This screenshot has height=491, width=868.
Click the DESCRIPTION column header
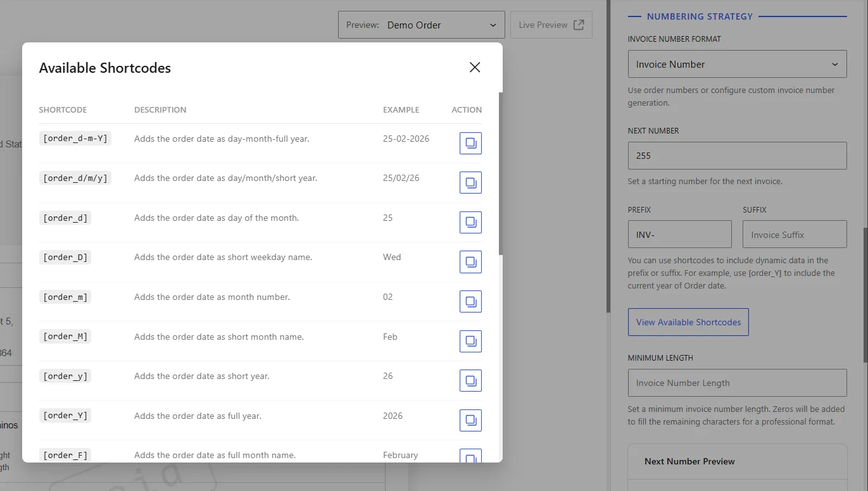(160, 109)
